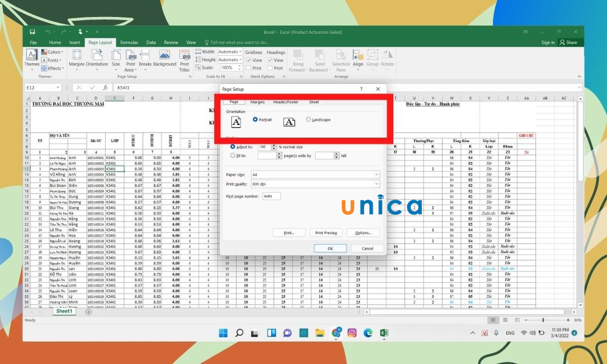Open the Orientation menu in ribbon
607x364 pixels.
pyautogui.click(x=97, y=59)
